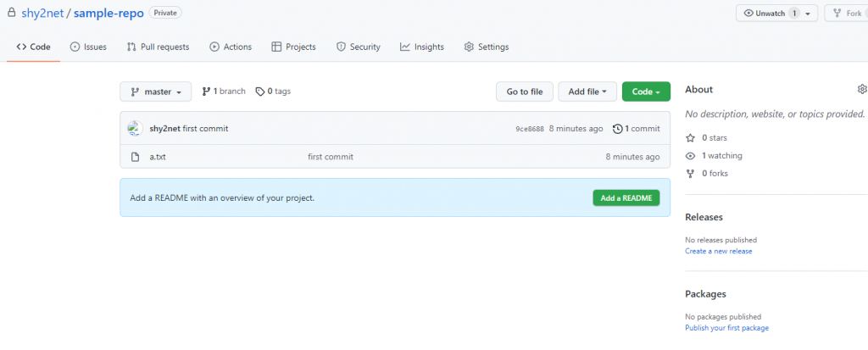Click Create a new release link
Image resolution: width=868 pixels, height=350 pixels.
719,251
